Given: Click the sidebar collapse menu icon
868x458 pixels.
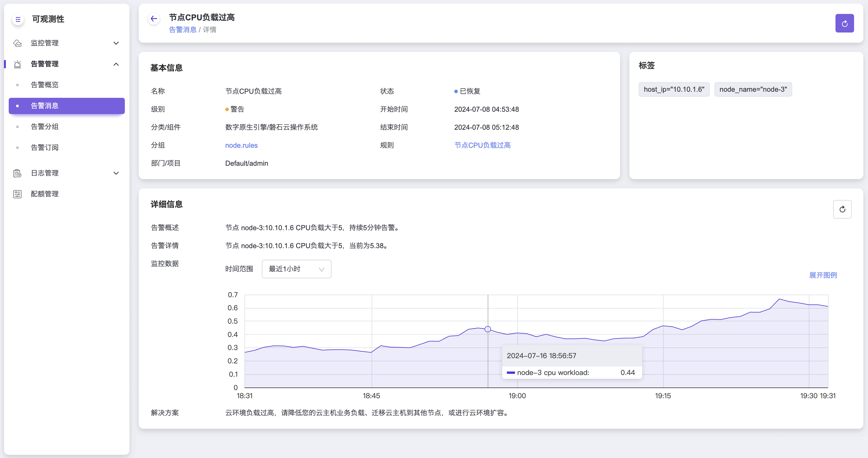Looking at the screenshot, I should coord(18,19).
